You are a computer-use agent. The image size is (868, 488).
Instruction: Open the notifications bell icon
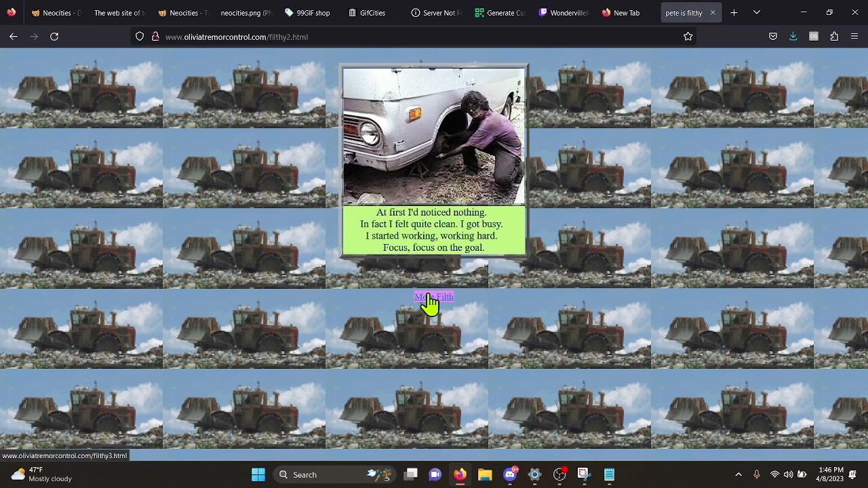852,474
